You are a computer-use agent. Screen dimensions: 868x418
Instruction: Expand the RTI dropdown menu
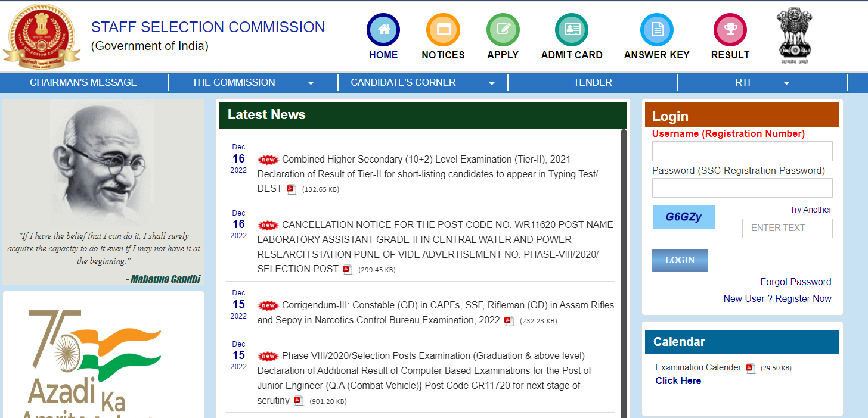[786, 83]
